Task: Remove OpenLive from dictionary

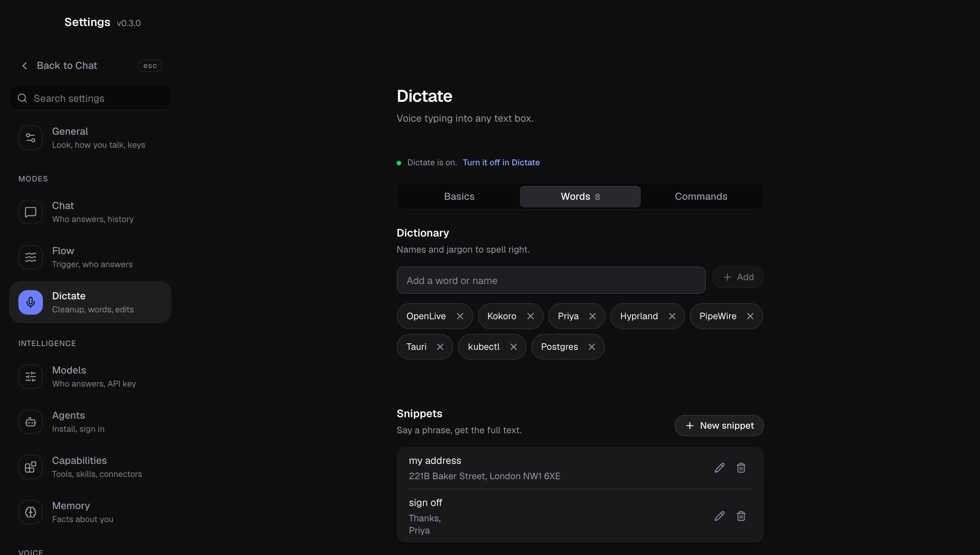Action: 460,316
